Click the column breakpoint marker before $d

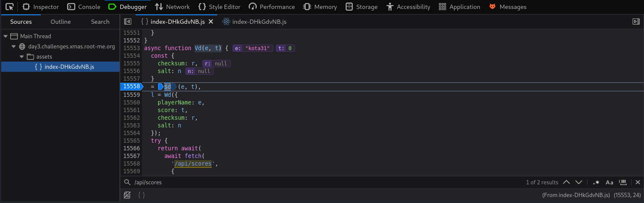tap(161, 87)
